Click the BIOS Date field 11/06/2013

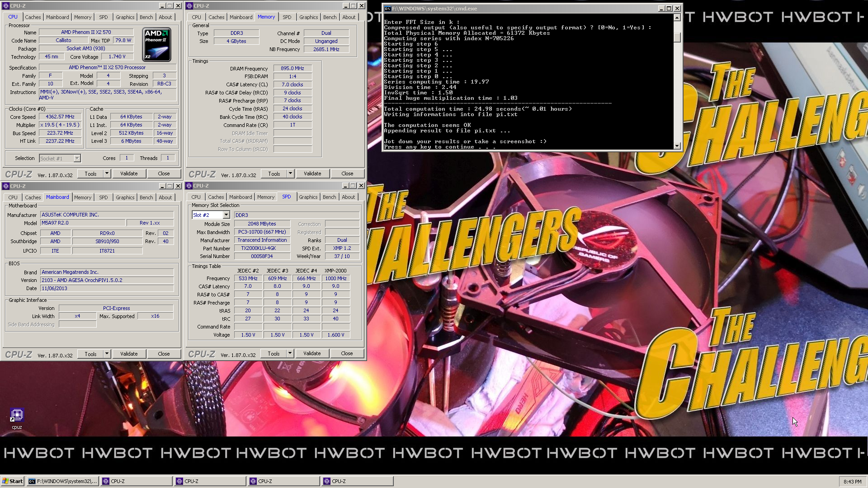click(x=107, y=288)
